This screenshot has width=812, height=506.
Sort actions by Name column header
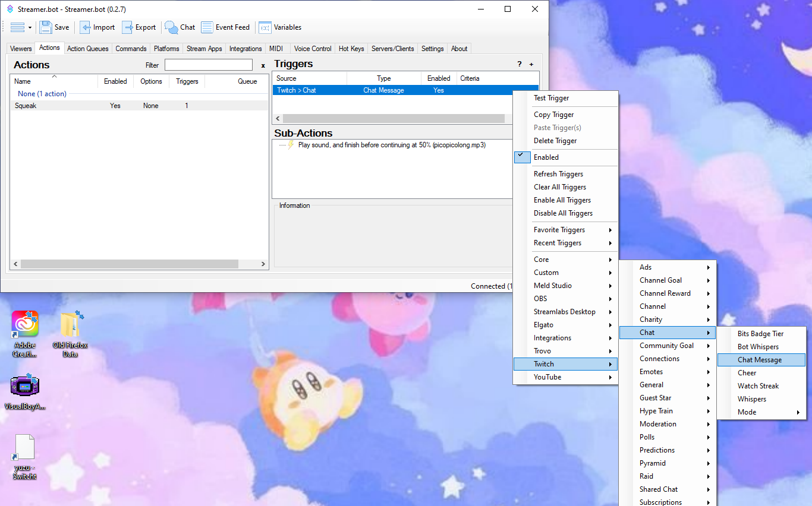pyautogui.click(x=54, y=81)
